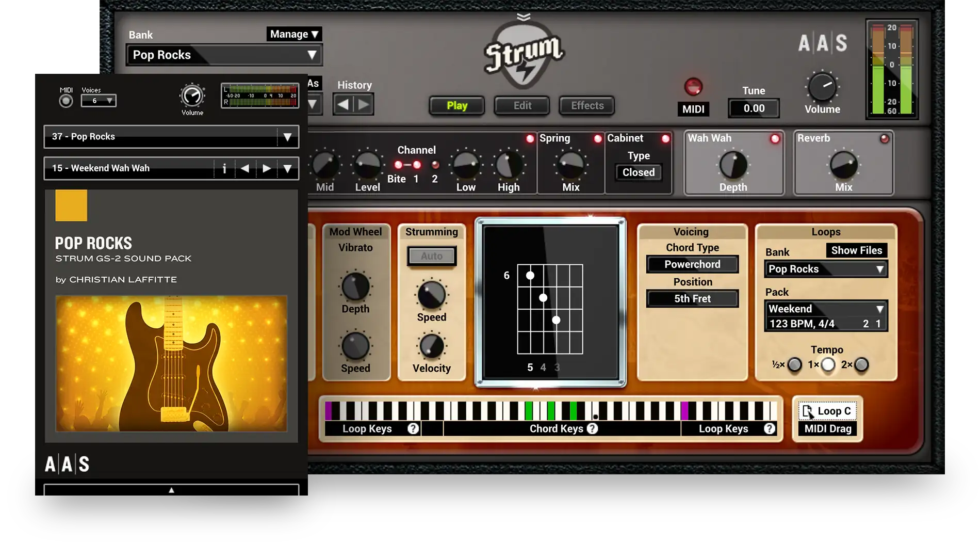This screenshot has height=542, width=980.
Task: Toggle the Reverb effect power LED
Action: pos(885,138)
